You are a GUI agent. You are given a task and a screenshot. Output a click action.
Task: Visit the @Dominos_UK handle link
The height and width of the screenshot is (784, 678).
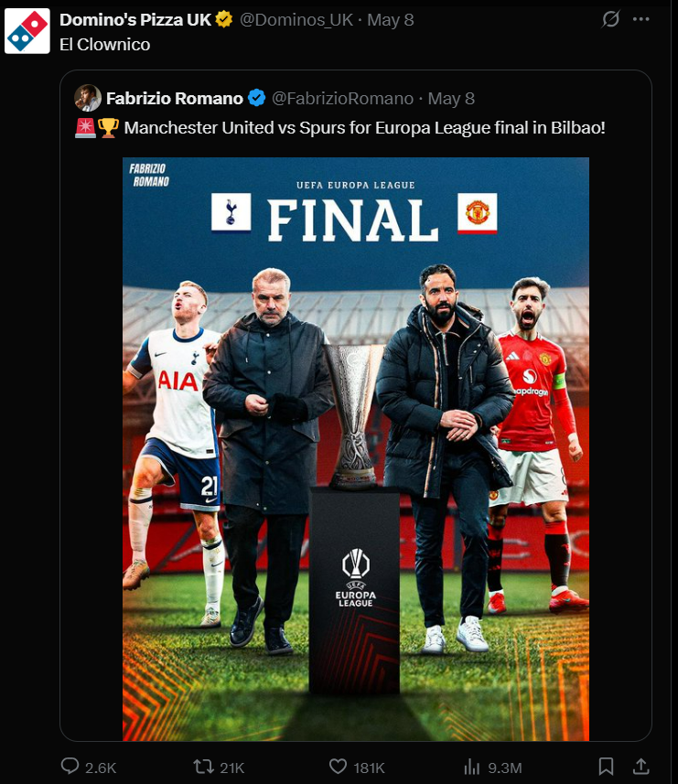click(x=296, y=19)
